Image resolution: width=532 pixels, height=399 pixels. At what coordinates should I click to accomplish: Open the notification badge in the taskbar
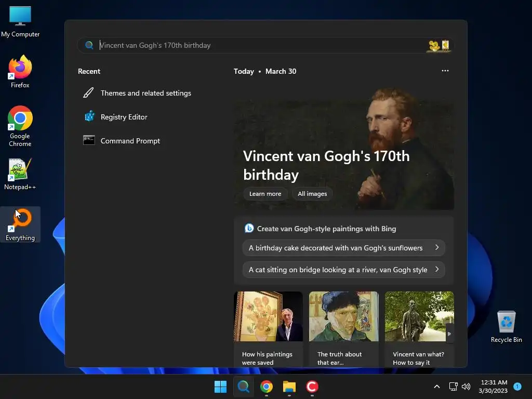click(517, 386)
